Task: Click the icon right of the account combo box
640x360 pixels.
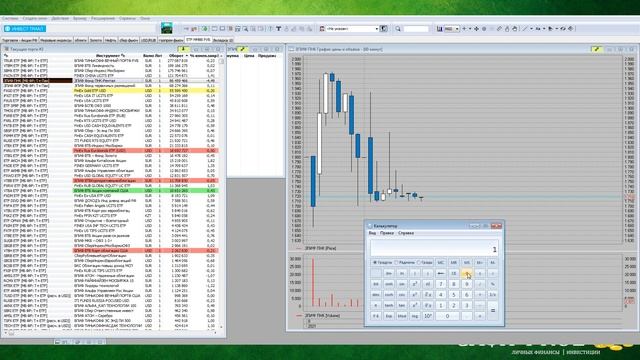Action: [x=384, y=29]
